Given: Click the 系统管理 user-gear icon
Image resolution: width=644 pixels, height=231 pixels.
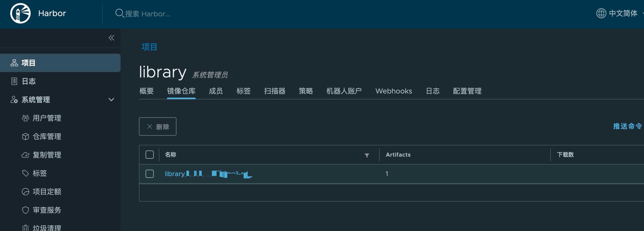Looking at the screenshot, I should pos(14,100).
